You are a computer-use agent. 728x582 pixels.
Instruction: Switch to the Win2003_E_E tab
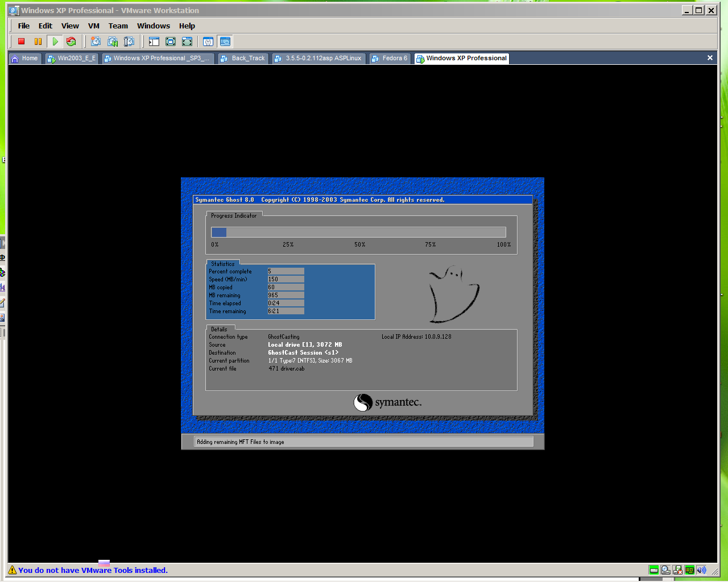(x=72, y=59)
